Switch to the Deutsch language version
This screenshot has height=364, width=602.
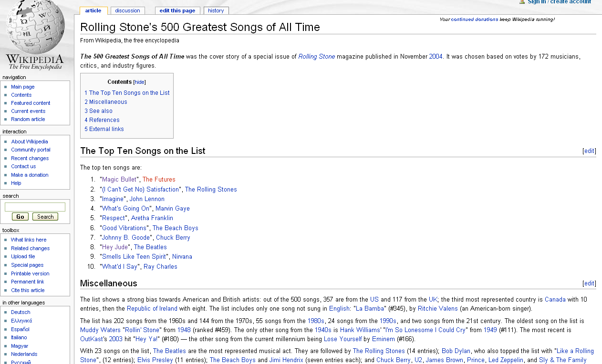[21, 312]
